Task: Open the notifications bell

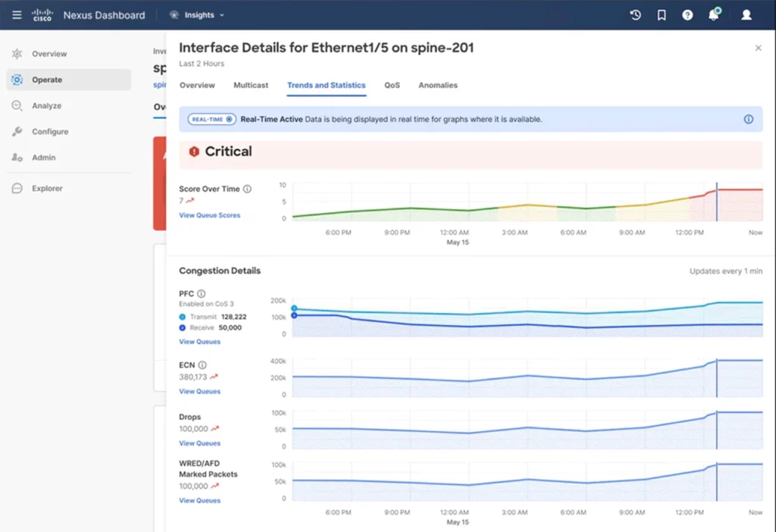Action: tap(714, 14)
